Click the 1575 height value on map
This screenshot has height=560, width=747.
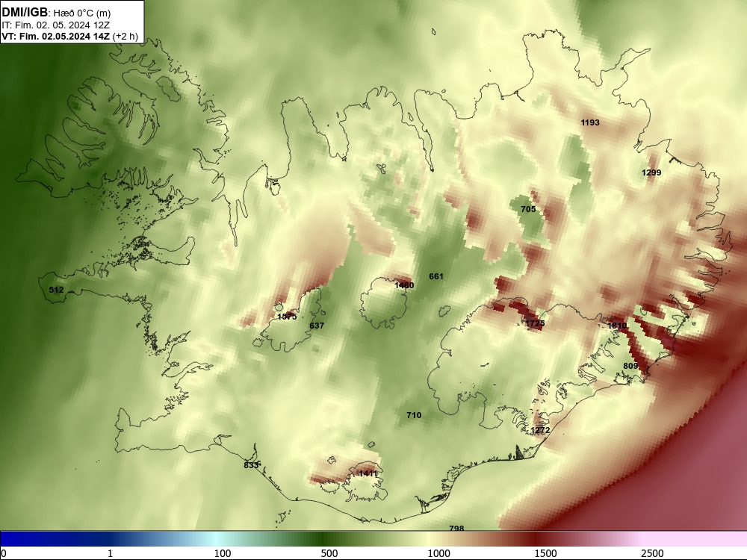coord(287,317)
